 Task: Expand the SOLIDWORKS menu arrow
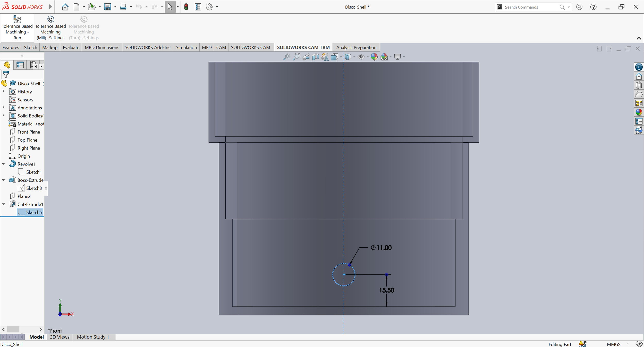tap(50, 7)
